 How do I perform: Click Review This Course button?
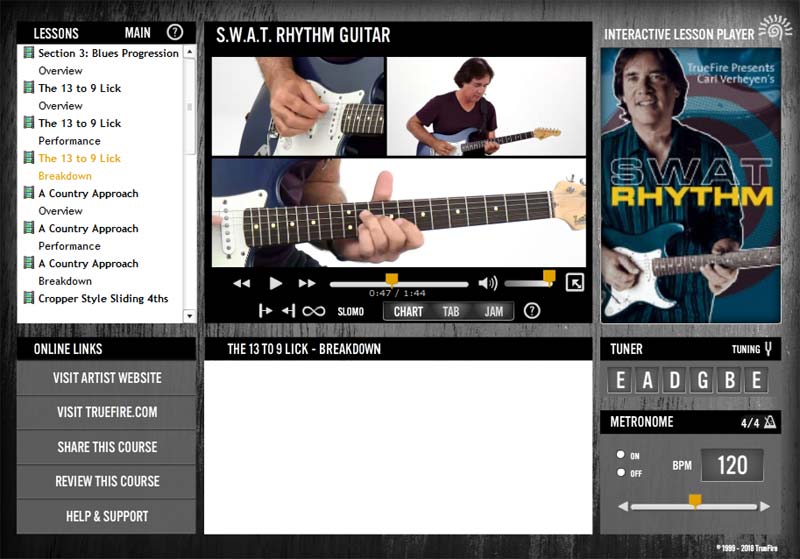pos(107,481)
